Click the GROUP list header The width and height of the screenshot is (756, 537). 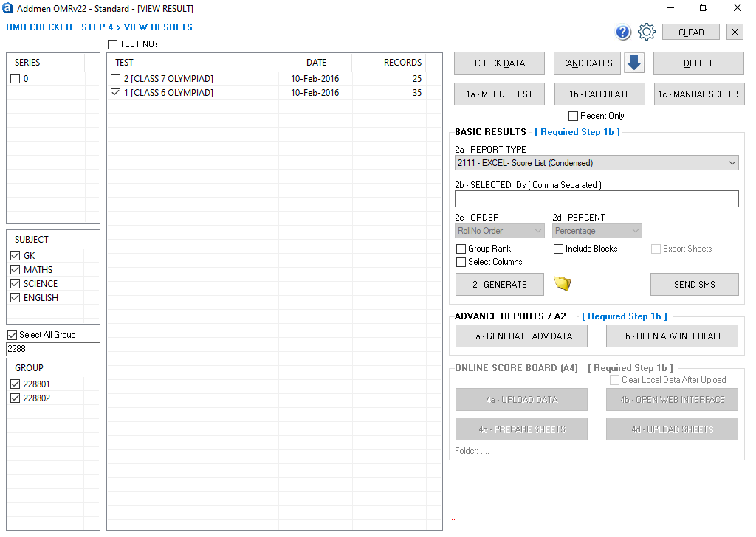[45, 367]
